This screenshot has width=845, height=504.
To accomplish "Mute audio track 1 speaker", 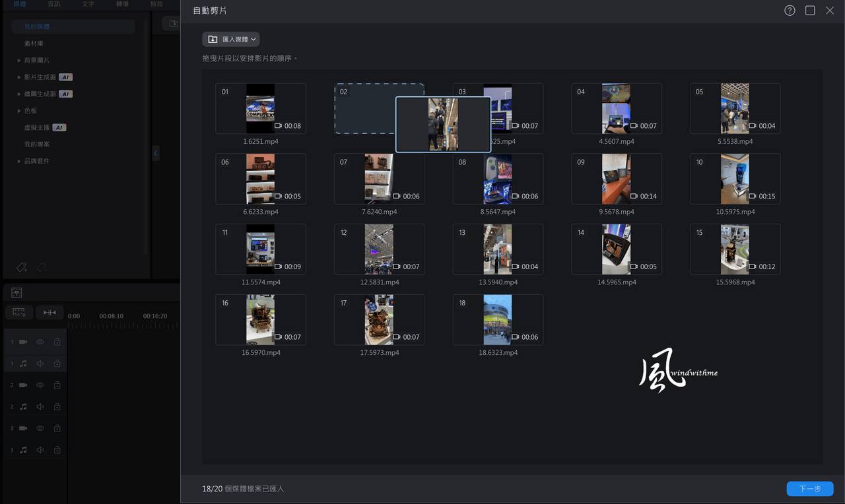I will (x=40, y=363).
